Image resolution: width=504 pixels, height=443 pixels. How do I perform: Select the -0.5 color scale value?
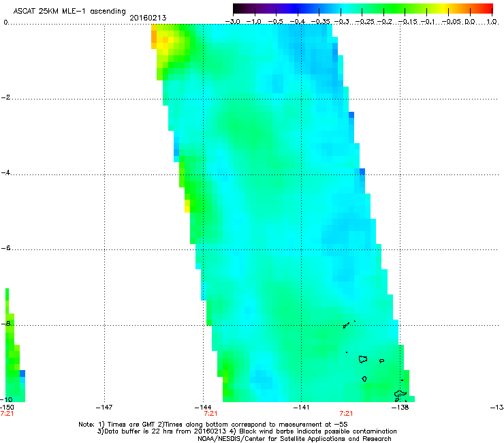275,22
